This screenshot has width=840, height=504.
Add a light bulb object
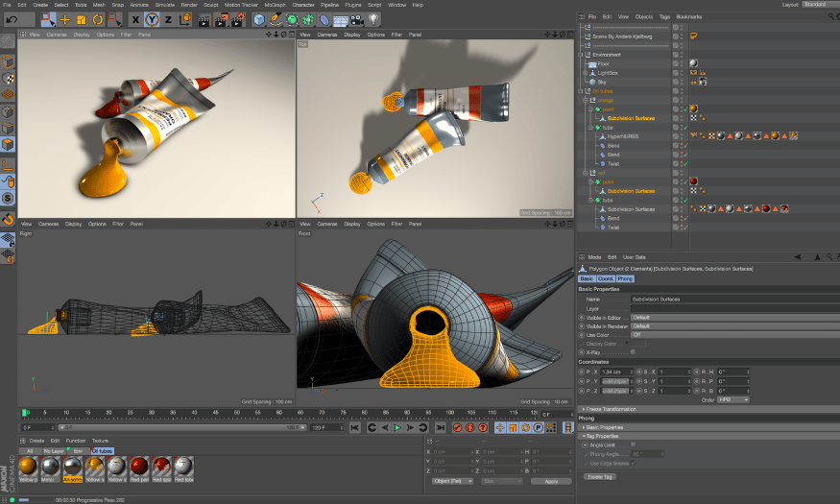[373, 19]
